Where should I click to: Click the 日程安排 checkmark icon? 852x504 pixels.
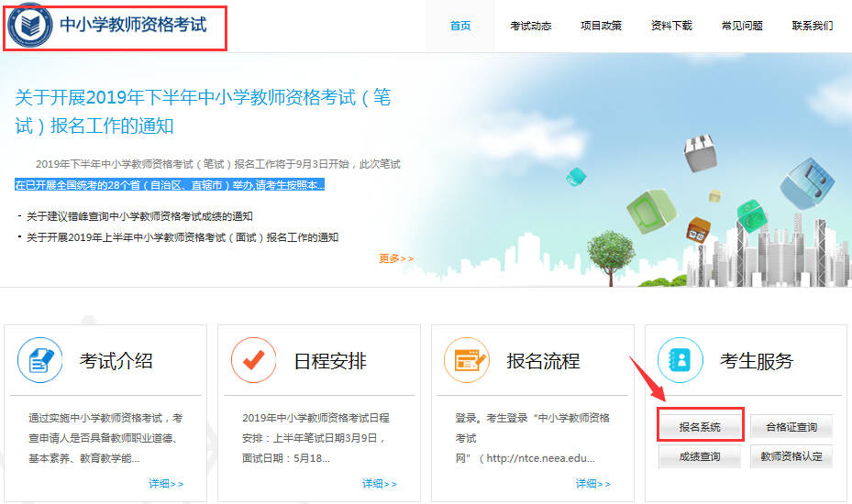click(253, 360)
